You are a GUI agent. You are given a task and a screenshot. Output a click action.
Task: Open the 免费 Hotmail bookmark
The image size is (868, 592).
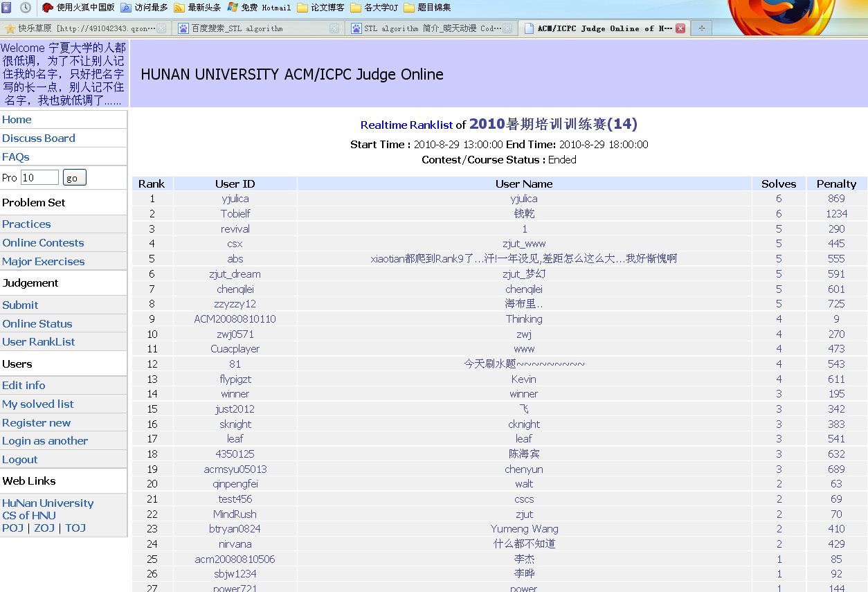259,8
